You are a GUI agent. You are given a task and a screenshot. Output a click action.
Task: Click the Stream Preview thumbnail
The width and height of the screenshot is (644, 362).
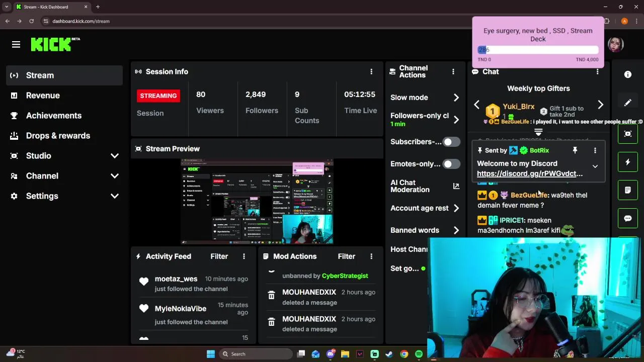(257, 202)
